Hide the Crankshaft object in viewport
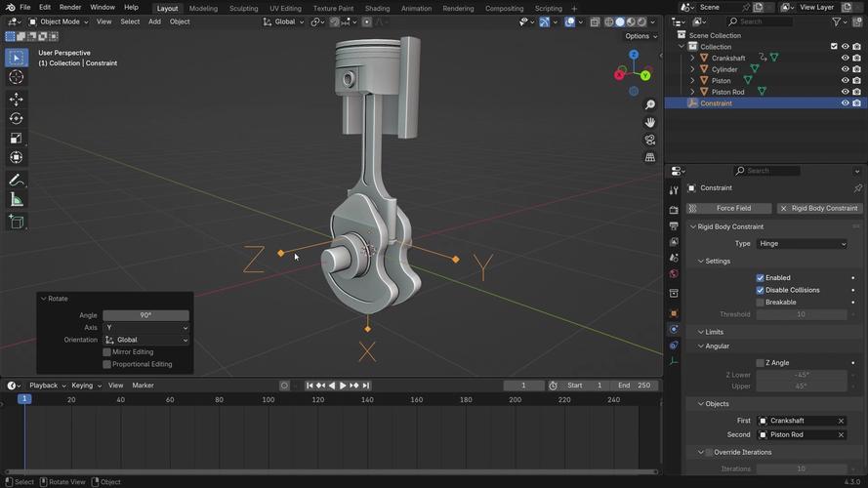Screen dimensions: 868x488 pyautogui.click(x=845, y=58)
